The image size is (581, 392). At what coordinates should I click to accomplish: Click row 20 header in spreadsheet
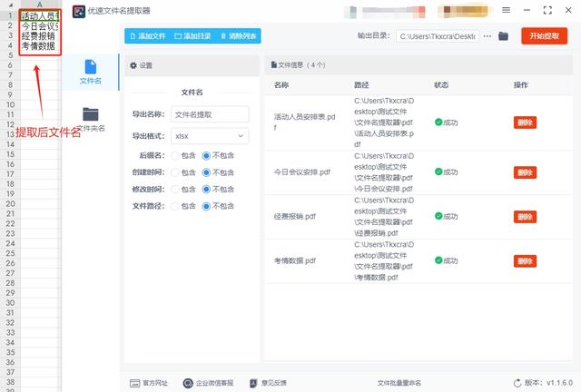pyautogui.click(x=10, y=204)
